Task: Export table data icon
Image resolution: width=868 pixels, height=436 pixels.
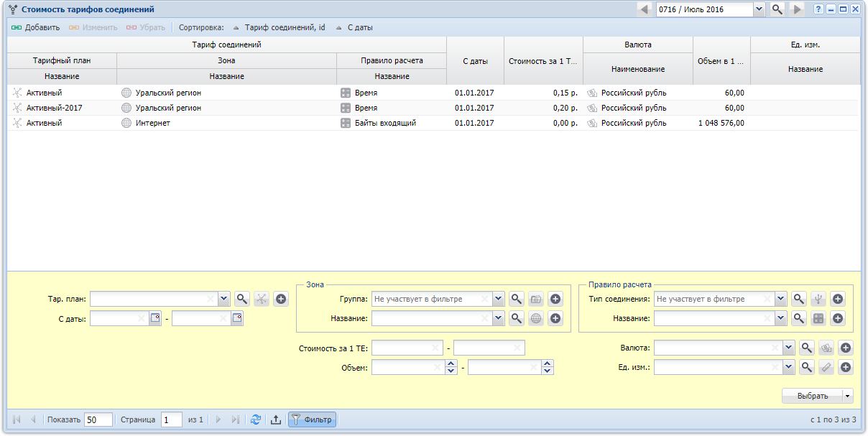Action: click(x=275, y=419)
